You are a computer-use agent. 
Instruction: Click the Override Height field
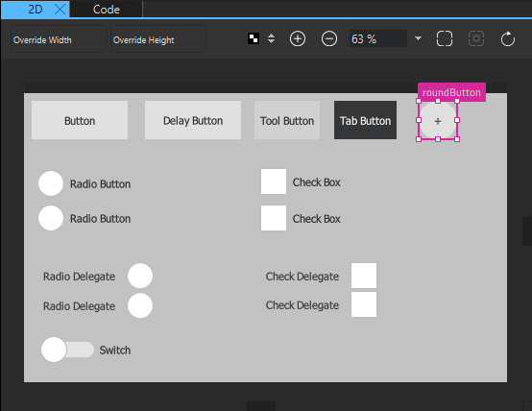pos(158,39)
